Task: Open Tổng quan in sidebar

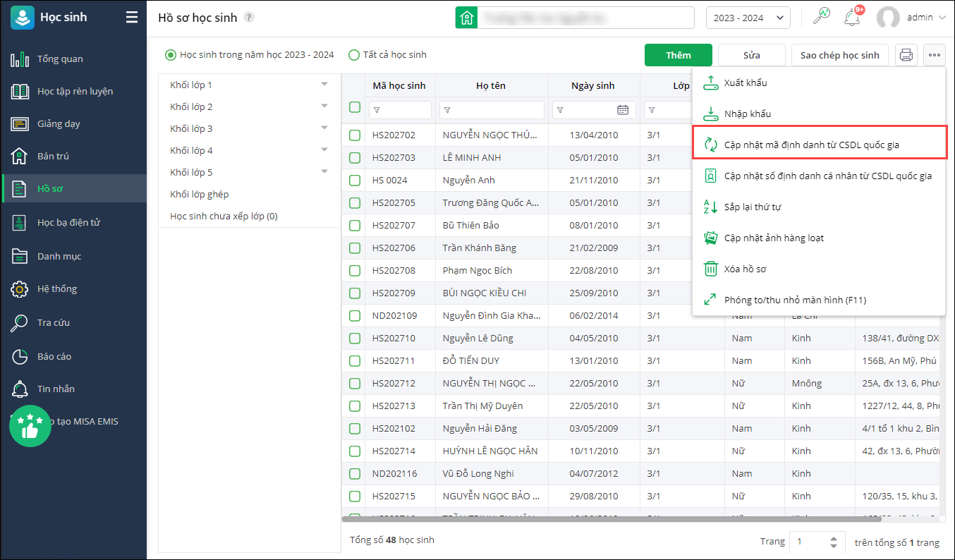Action: click(73, 59)
